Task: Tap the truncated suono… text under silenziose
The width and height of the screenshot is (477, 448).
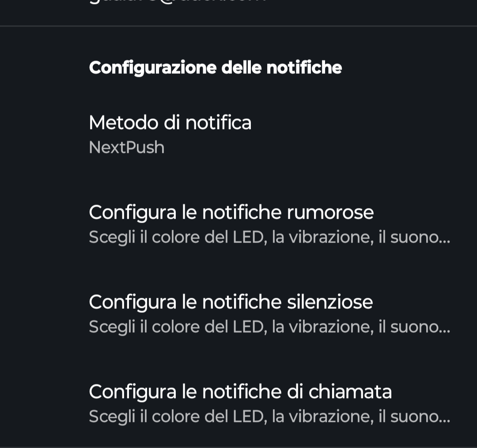Action: pyautogui.click(x=420, y=327)
